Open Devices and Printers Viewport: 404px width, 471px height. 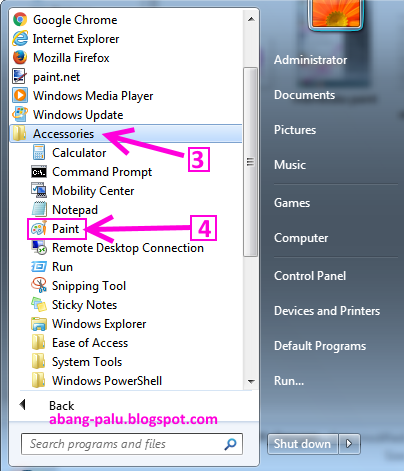coord(327,311)
